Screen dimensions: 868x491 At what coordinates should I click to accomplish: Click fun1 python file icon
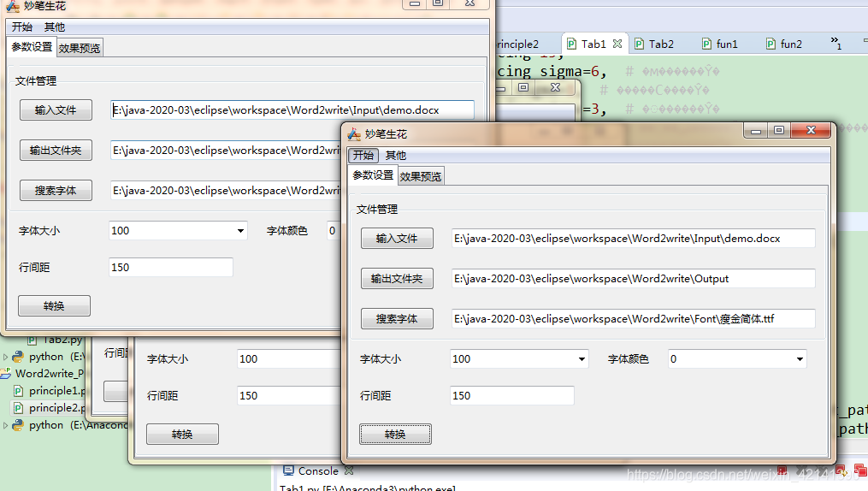click(707, 44)
